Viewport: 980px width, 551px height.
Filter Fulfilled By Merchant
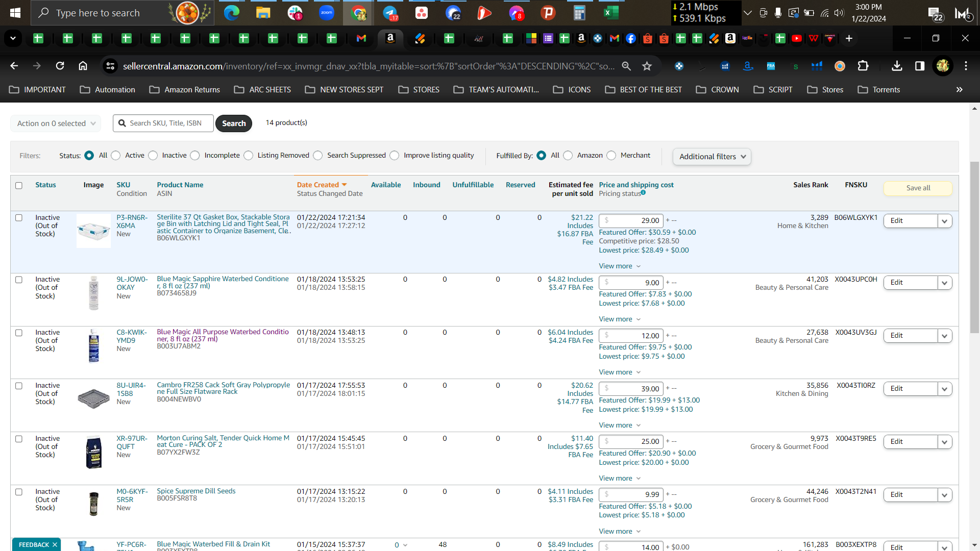point(611,155)
